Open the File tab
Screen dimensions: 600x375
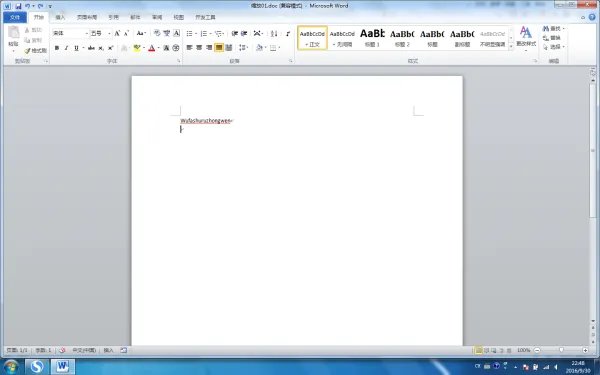coord(15,17)
